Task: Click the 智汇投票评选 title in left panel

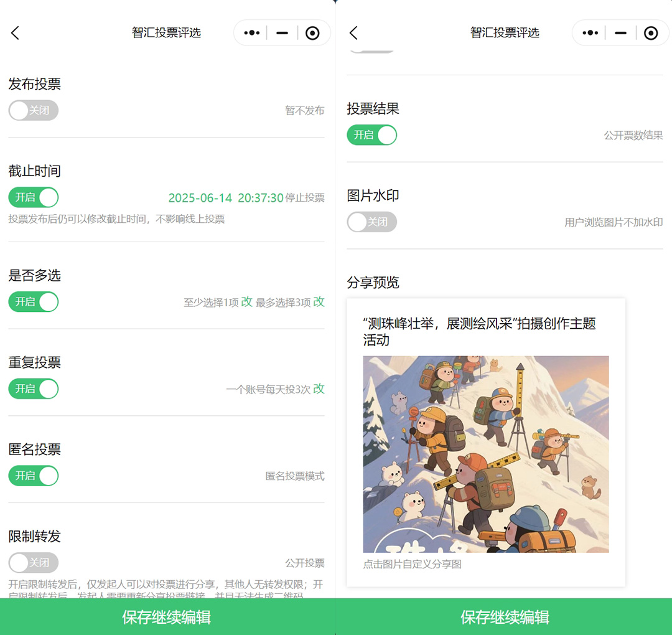Action: tap(166, 32)
